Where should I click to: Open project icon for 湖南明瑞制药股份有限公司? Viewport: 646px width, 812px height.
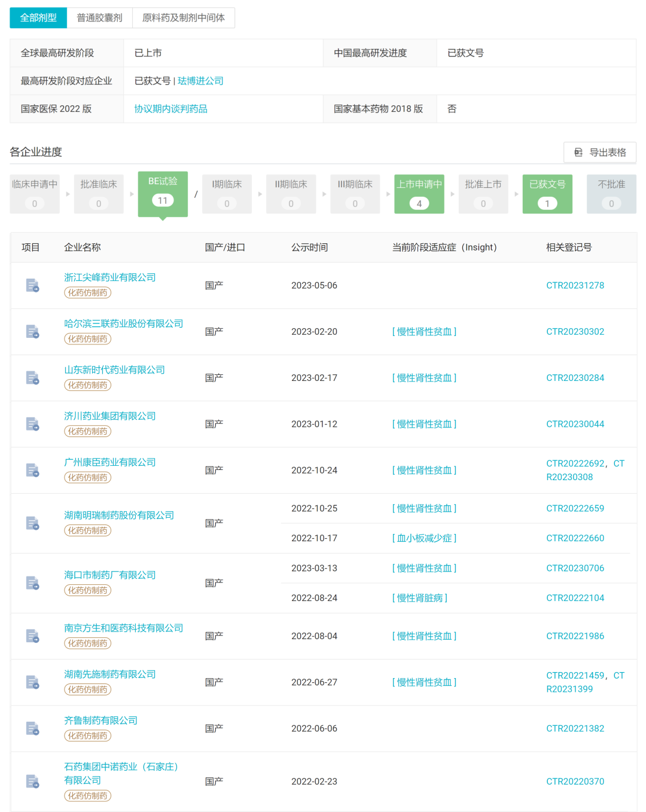(32, 523)
